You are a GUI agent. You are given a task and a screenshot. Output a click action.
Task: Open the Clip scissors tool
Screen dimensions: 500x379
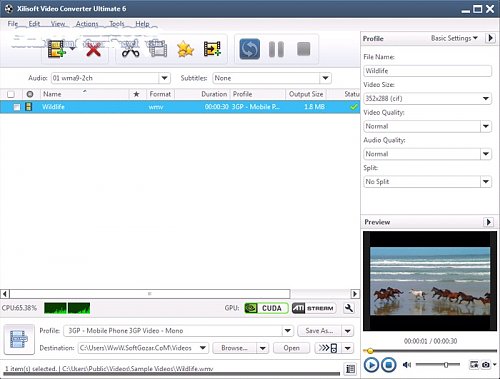click(130, 50)
